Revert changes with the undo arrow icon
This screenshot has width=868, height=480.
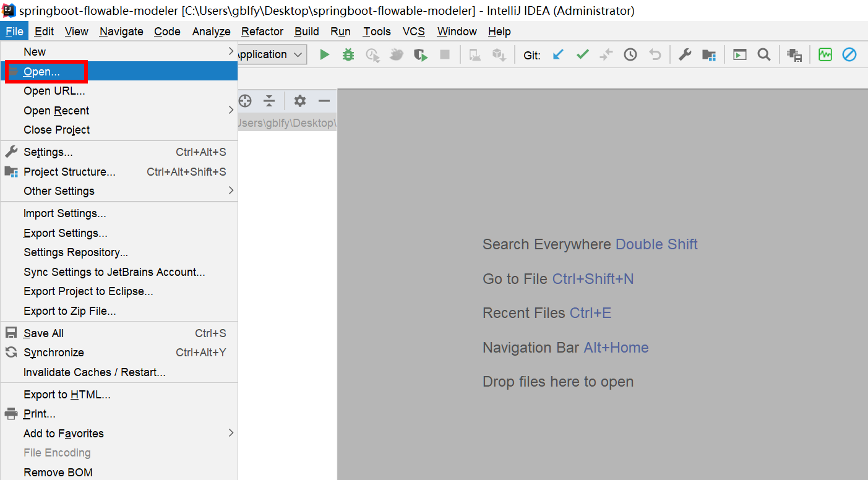click(655, 54)
